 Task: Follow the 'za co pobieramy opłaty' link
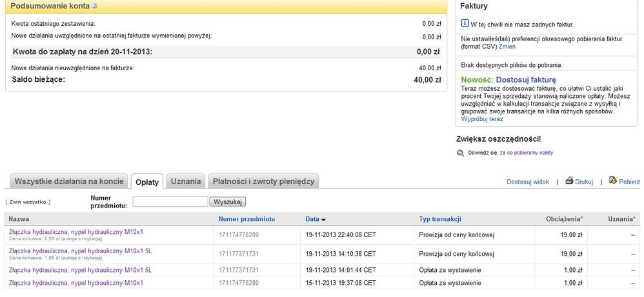(526, 153)
